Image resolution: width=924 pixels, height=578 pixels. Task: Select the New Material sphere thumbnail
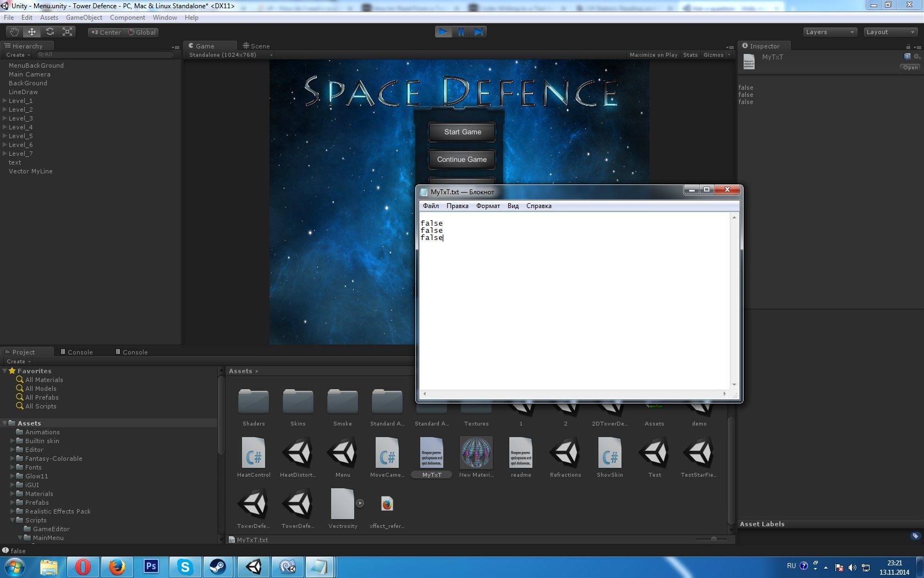pyautogui.click(x=476, y=453)
